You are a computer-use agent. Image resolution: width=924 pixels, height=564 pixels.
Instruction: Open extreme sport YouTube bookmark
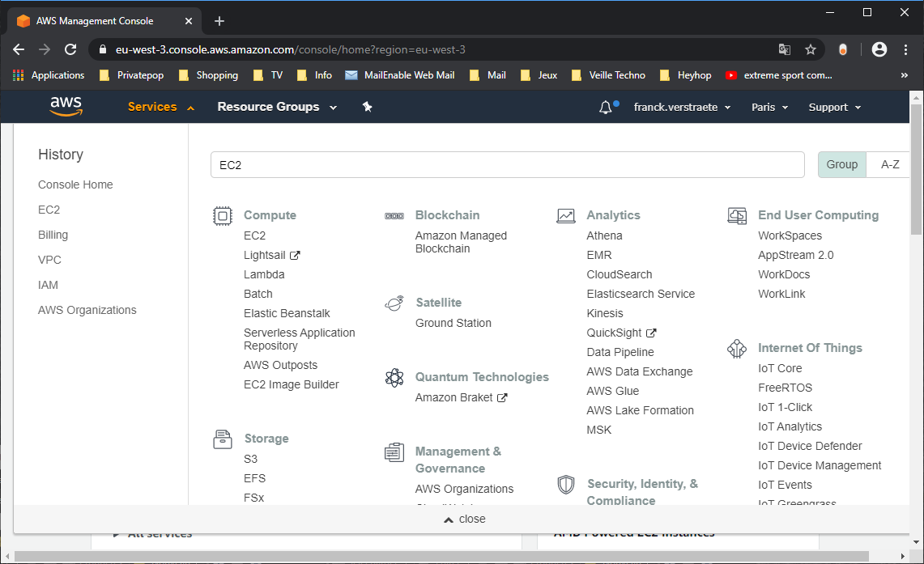(x=778, y=75)
